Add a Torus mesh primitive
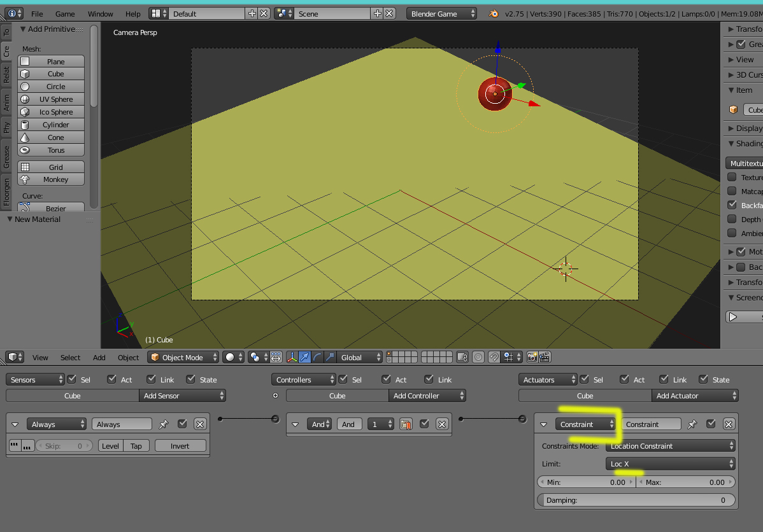This screenshot has width=763, height=532. coord(51,150)
